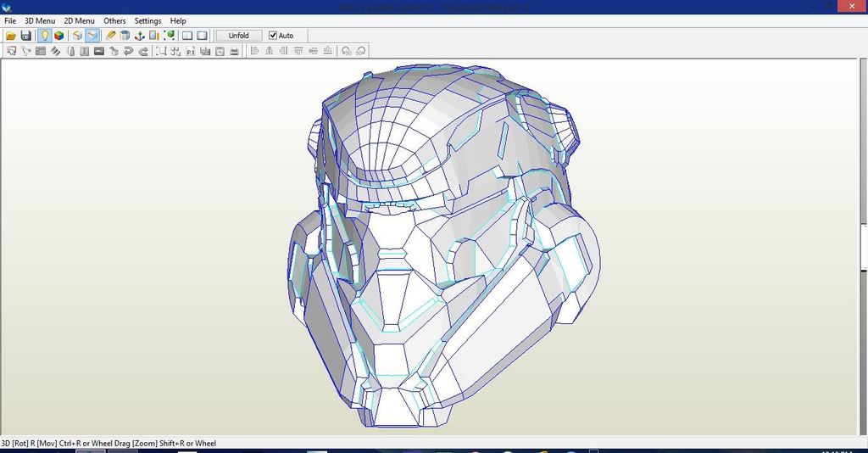Click the green cube fit-to-view icon
Screen dimensions: 868x453
[170, 36]
